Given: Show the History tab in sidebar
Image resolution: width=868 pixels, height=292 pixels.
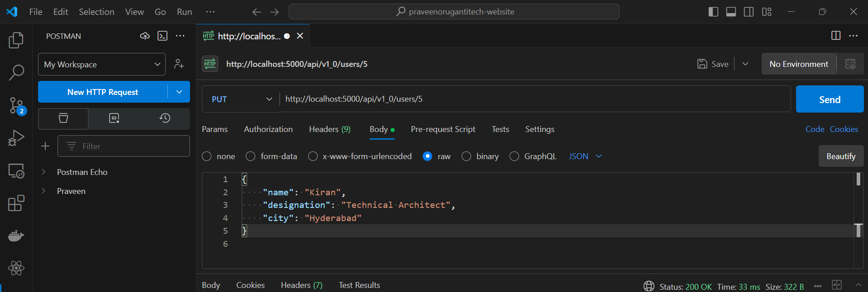Looking at the screenshot, I should [x=165, y=118].
